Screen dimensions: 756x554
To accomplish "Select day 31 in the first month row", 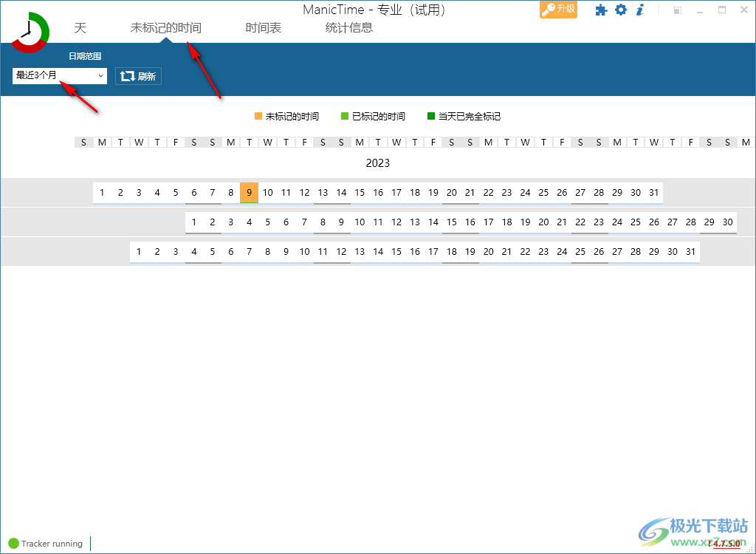I will (654, 193).
